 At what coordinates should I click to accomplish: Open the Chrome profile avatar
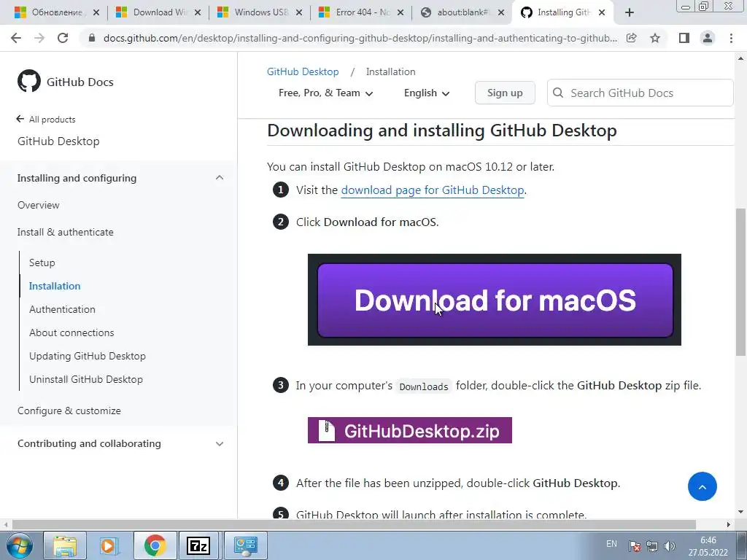(708, 38)
